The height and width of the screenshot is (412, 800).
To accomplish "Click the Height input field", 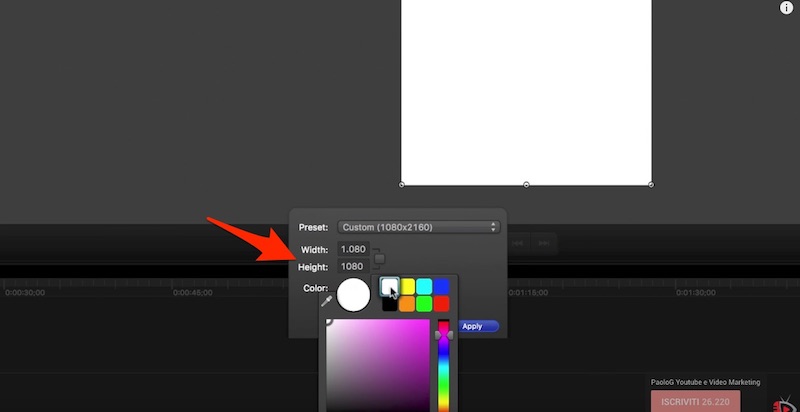I will coord(353,266).
